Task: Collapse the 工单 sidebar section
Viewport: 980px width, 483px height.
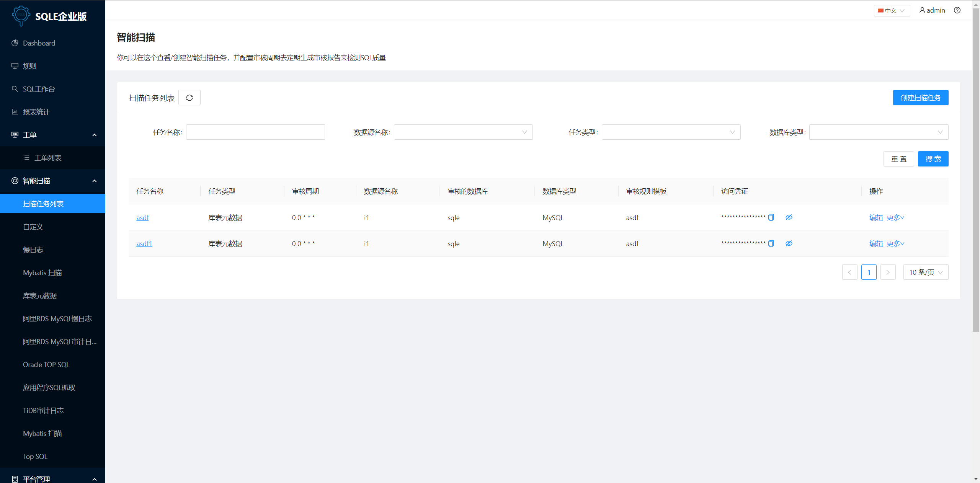Action: [53, 135]
